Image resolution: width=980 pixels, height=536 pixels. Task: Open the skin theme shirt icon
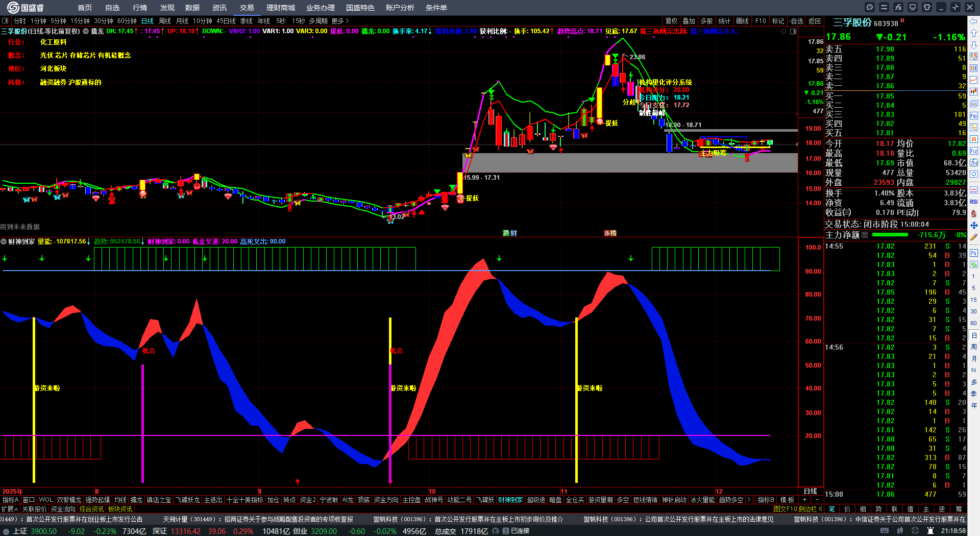927,7
